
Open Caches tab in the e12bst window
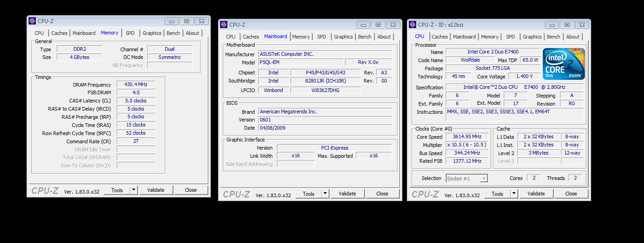click(x=439, y=37)
